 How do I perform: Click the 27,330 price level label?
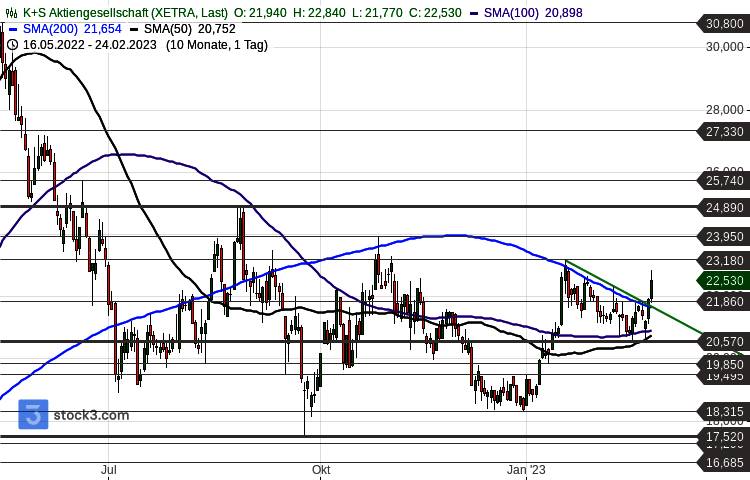click(724, 131)
